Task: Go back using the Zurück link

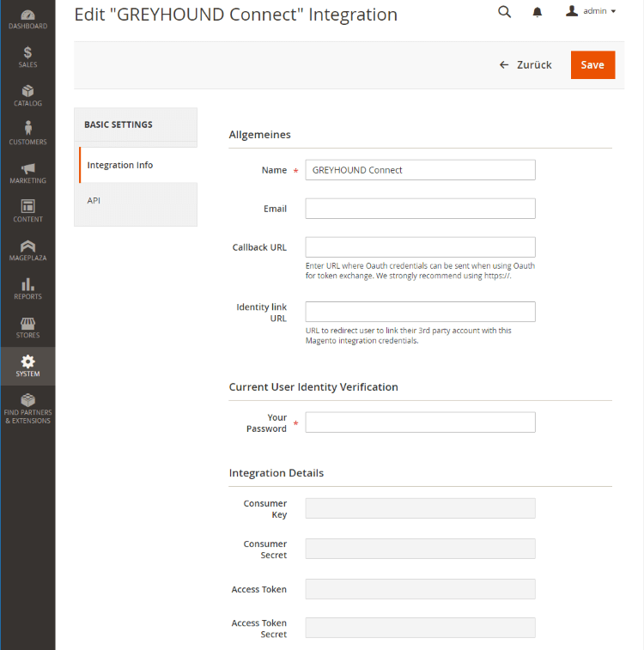Action: point(526,64)
